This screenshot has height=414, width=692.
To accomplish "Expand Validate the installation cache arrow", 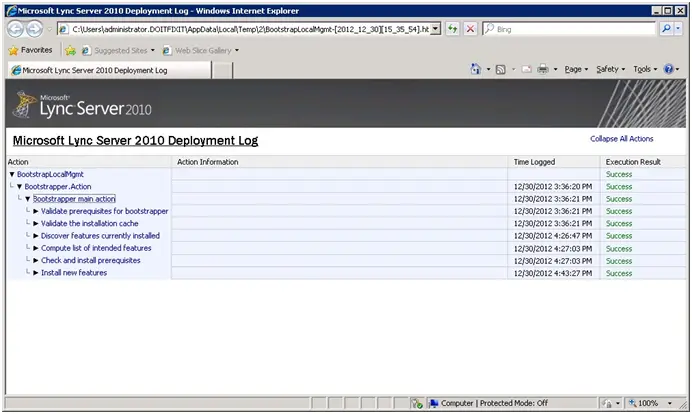I will (x=36, y=224).
